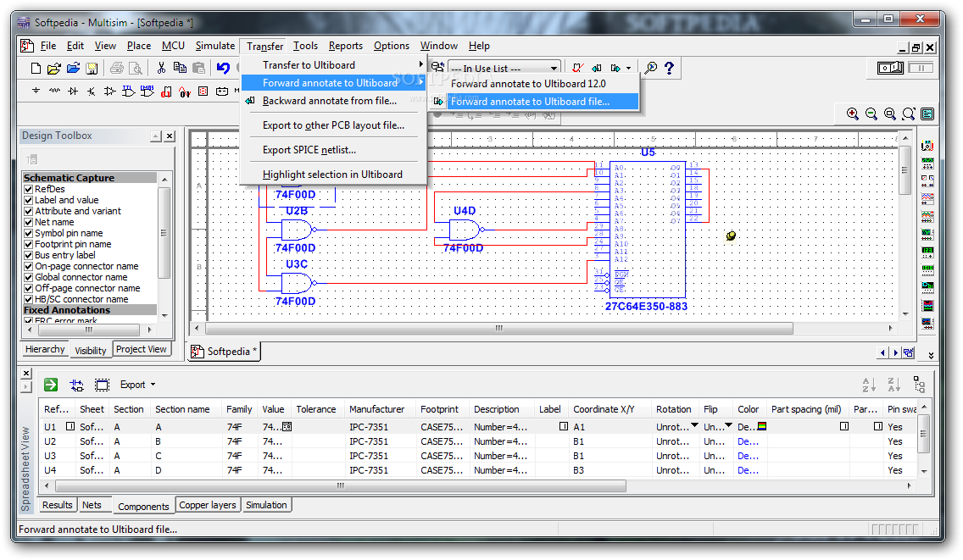
Task: Click the Zoom in magnifier icon
Action: (853, 114)
